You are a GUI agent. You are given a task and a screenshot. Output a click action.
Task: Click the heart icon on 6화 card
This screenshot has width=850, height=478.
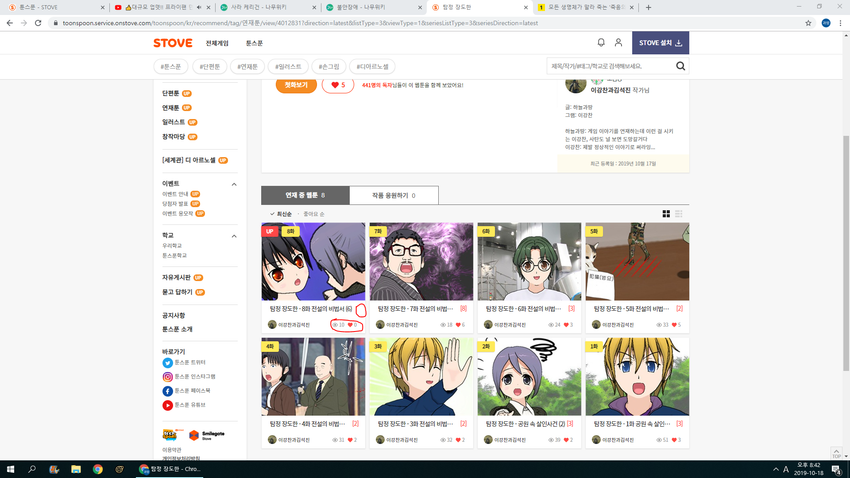(x=566, y=325)
